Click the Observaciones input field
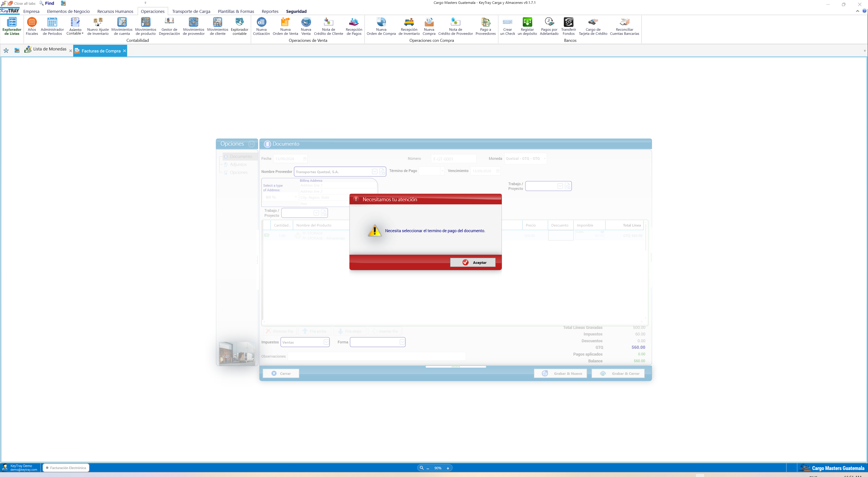Viewport: 868px width, 477px height. click(x=376, y=356)
